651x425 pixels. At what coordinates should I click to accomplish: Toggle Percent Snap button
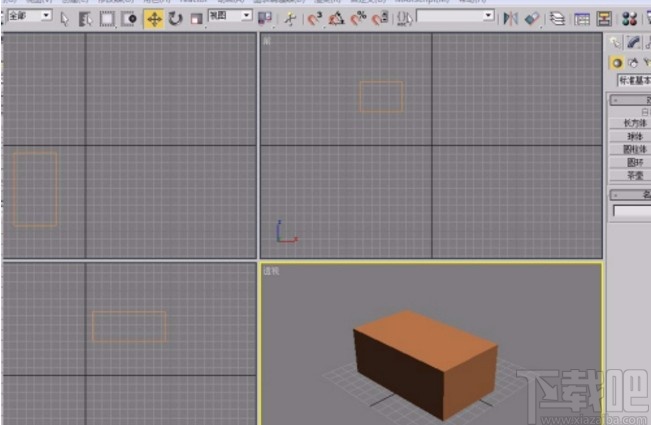[358, 19]
